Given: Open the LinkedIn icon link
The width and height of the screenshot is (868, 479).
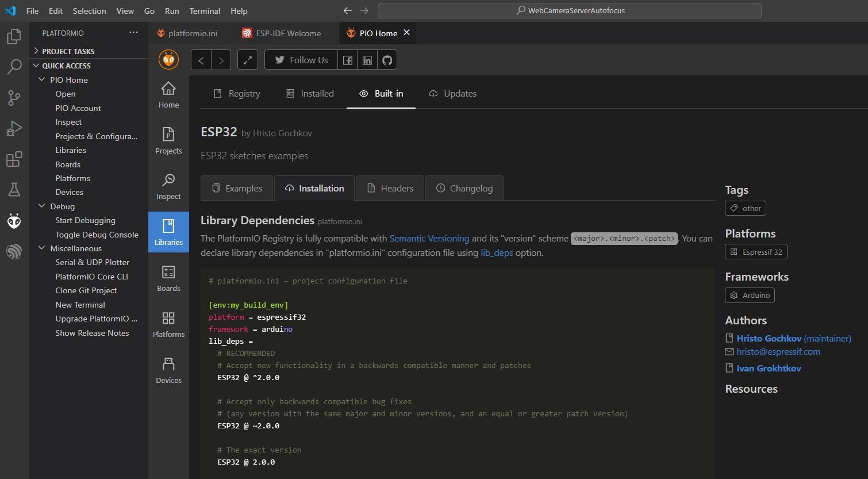Looking at the screenshot, I should tap(367, 60).
